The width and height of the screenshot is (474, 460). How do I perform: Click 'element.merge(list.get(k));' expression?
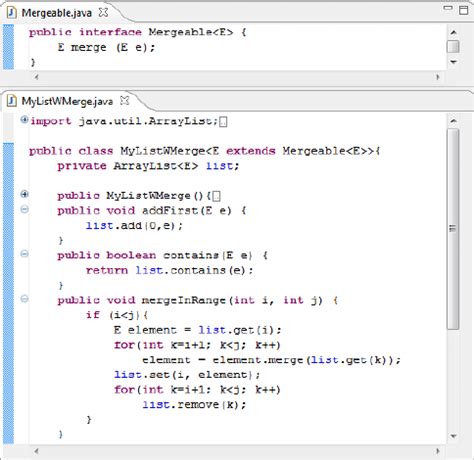click(307, 360)
